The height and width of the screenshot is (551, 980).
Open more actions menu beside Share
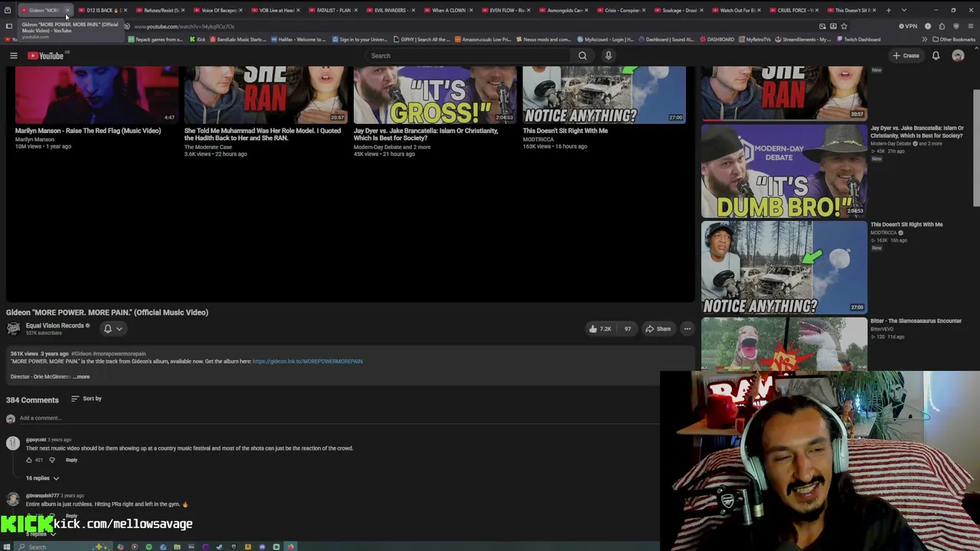tap(688, 329)
